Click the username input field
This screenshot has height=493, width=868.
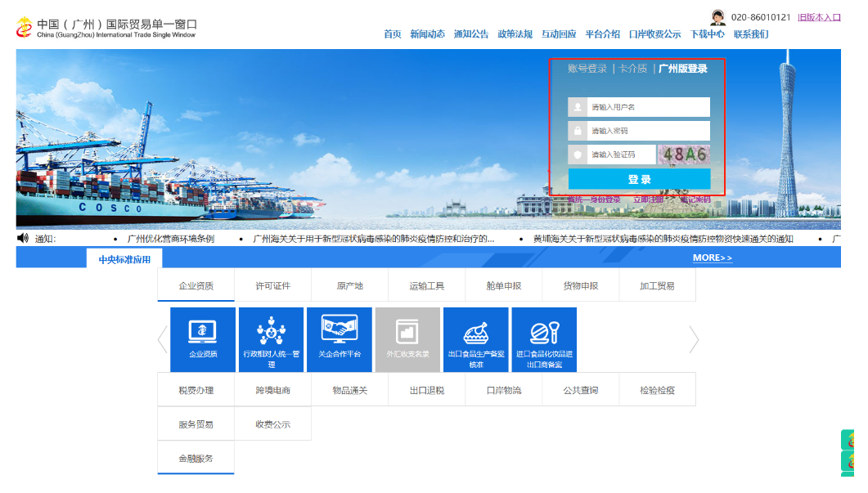pyautogui.click(x=639, y=107)
